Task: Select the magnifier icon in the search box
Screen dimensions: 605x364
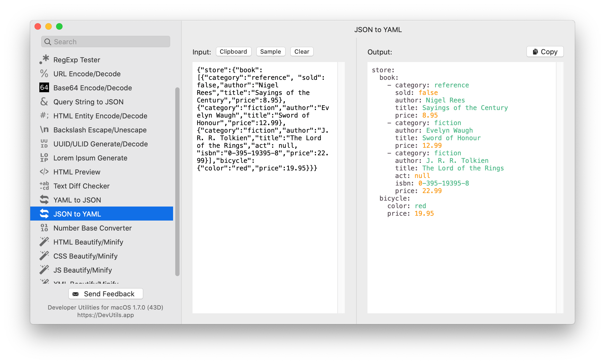Action: pyautogui.click(x=48, y=42)
